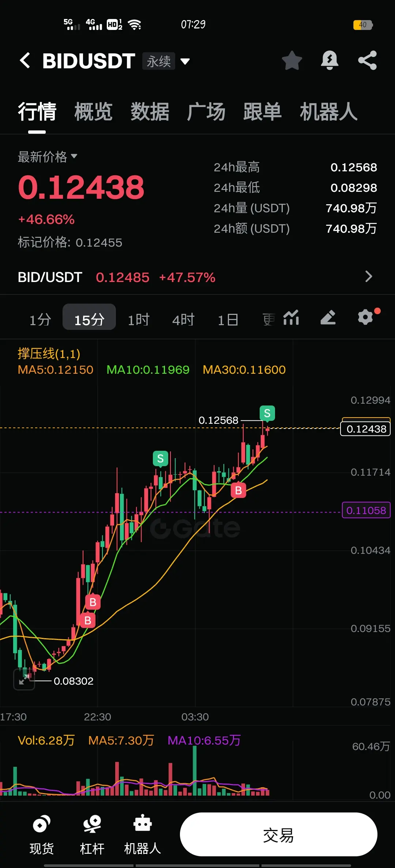The width and height of the screenshot is (395, 868).
Task: Tap the lower B marker near 22:30
Action: (x=88, y=620)
